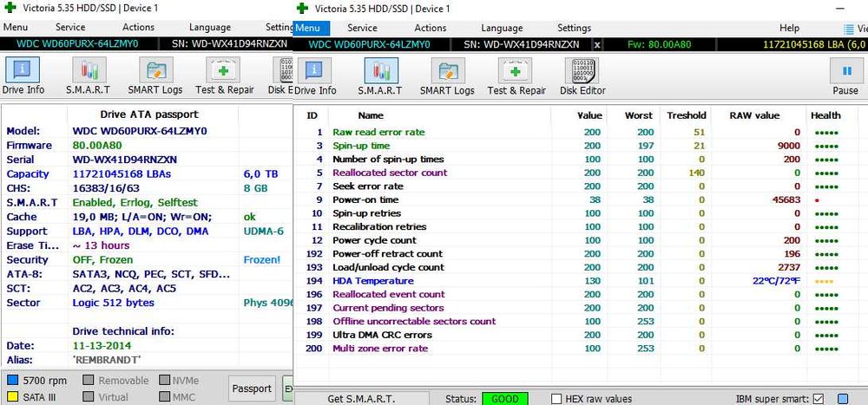868x405 pixels.
Task: Click the green cross icon in the left title bar
Action: tap(10, 8)
